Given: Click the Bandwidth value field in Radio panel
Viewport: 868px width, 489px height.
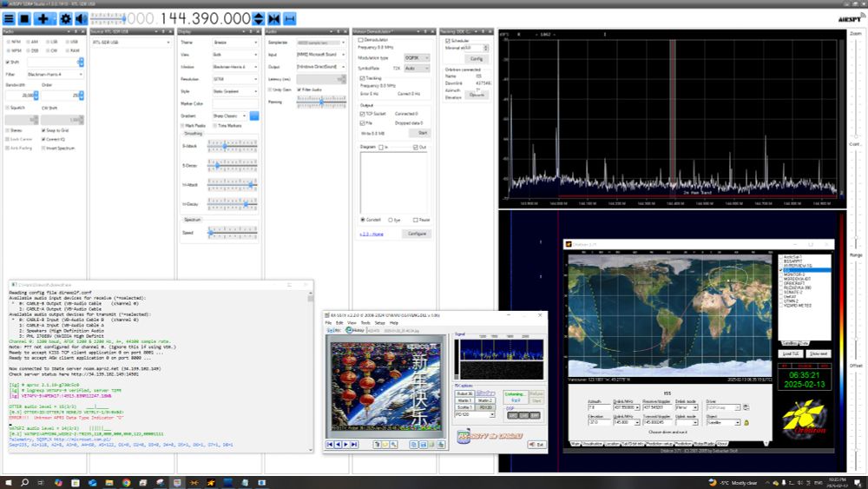Looking at the screenshot, I should point(23,96).
